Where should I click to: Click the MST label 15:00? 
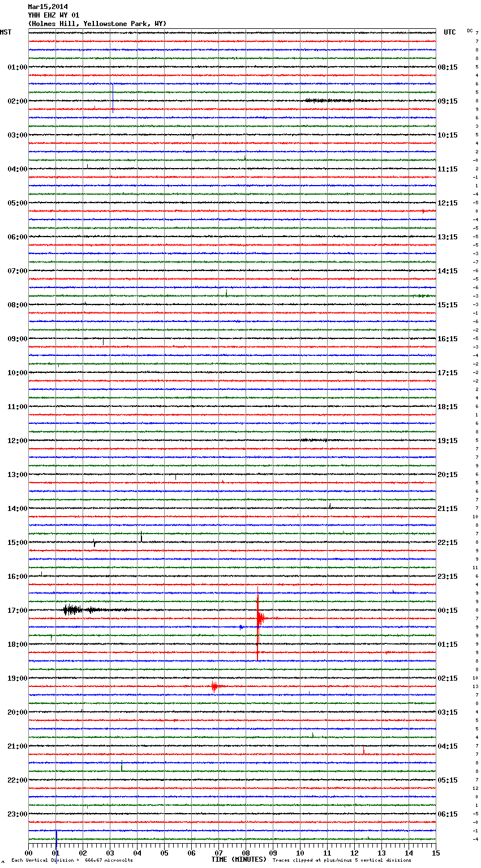click(x=18, y=543)
